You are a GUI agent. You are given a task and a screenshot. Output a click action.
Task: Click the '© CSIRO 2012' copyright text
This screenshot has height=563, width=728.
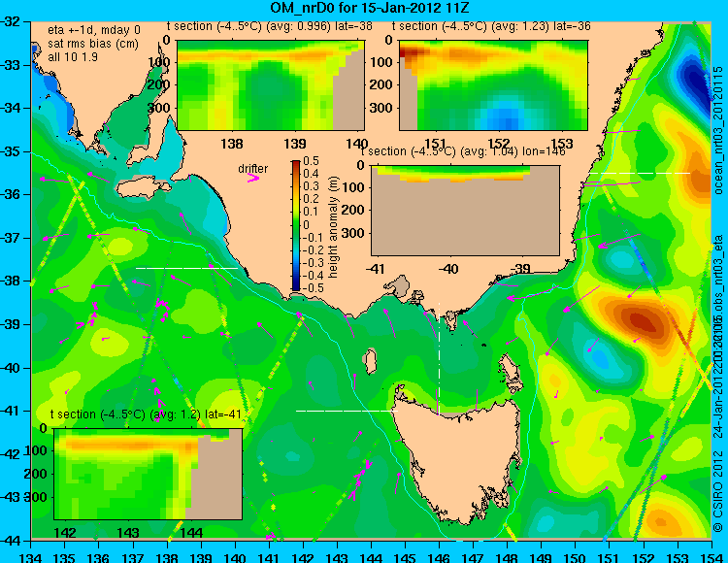717,490
